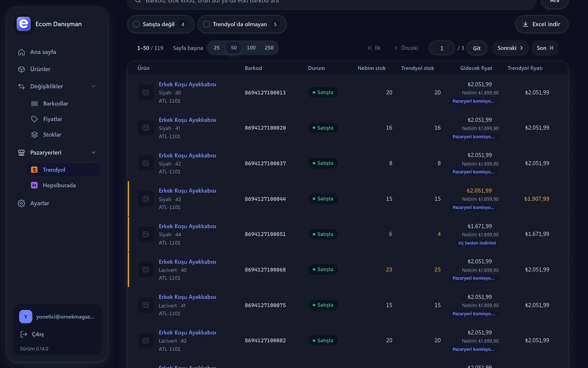
Task: Click Satışta status badge for Lacivert 42
Action: [x=323, y=341]
